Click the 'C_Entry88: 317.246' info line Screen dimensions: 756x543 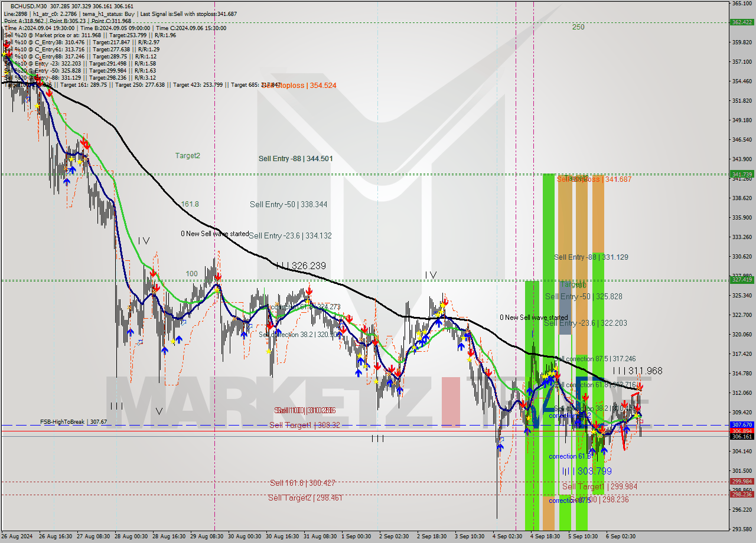pyautogui.click(x=82, y=56)
